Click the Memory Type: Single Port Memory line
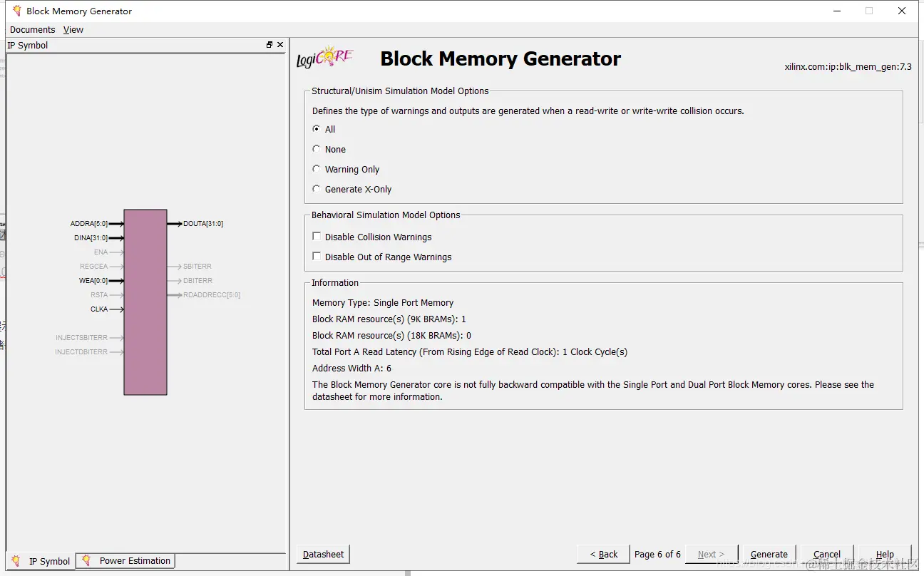Screen dimensions: 924x576 383,302
